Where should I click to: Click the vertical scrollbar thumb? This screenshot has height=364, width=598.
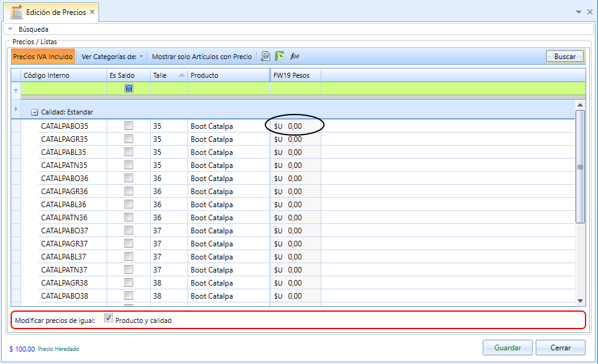pyautogui.click(x=580, y=167)
